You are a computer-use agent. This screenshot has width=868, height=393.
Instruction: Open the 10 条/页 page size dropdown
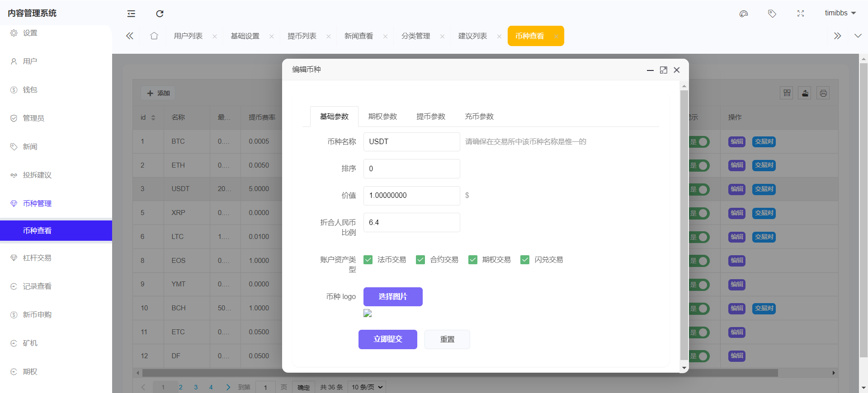[367, 387]
